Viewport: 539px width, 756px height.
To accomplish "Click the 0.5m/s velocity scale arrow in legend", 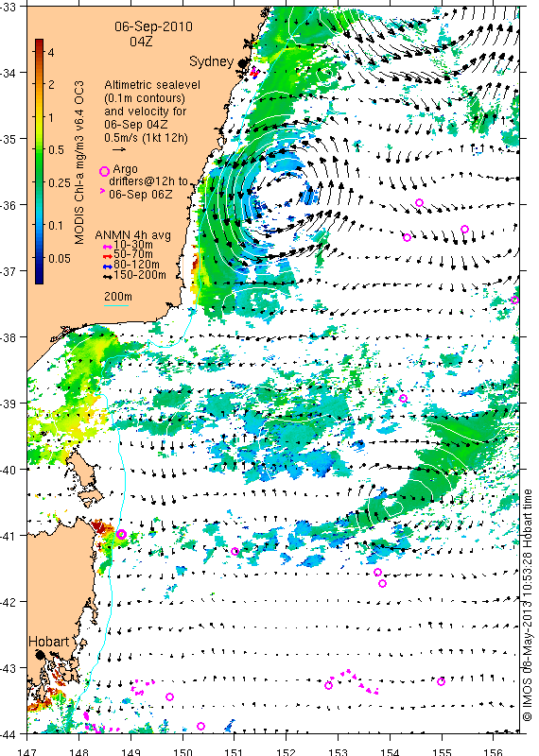I will [x=119, y=149].
